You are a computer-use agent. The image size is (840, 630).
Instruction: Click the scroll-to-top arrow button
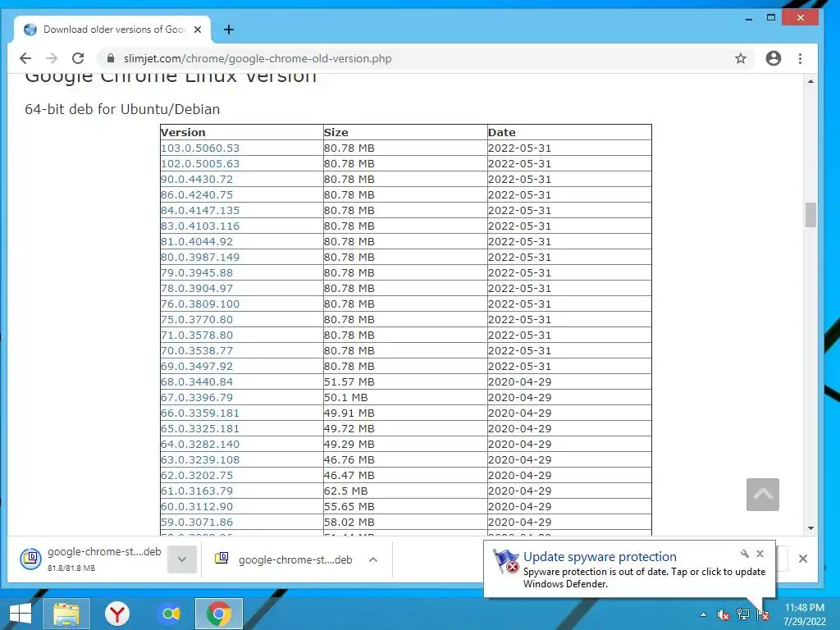click(x=763, y=495)
